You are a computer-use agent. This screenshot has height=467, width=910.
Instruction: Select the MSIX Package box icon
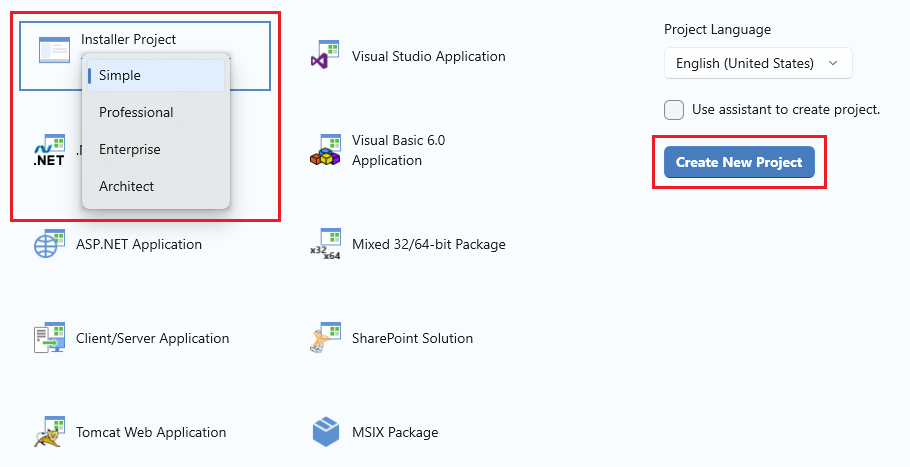point(326,432)
